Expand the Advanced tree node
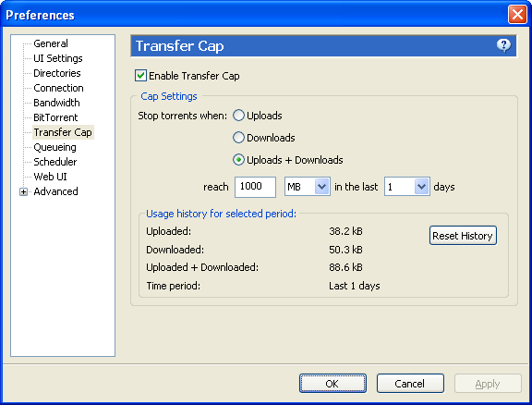 (x=23, y=191)
